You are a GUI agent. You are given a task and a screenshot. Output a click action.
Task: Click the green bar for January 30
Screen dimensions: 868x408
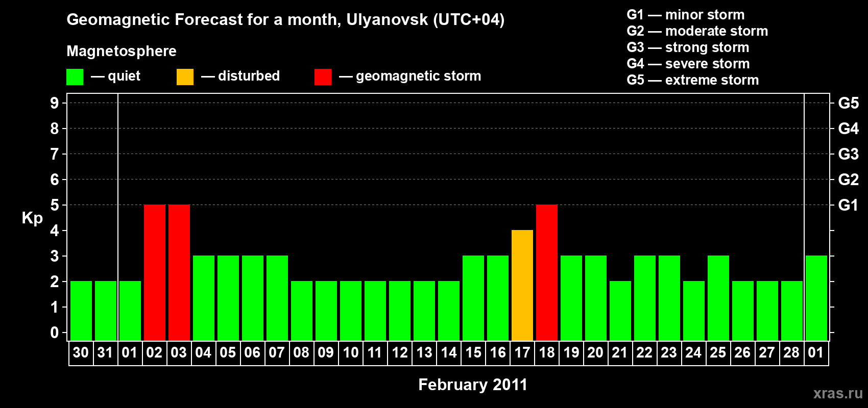pyautogui.click(x=81, y=311)
